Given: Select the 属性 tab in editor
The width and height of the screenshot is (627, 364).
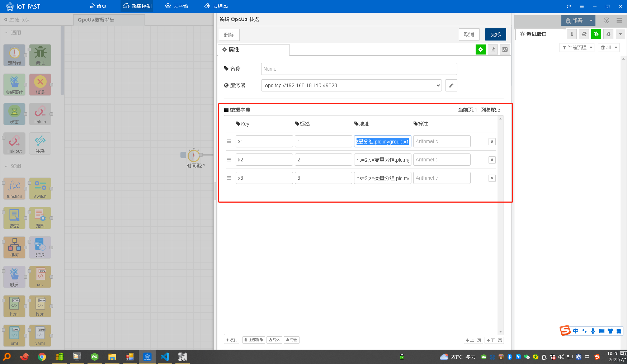Looking at the screenshot, I should 253,49.
